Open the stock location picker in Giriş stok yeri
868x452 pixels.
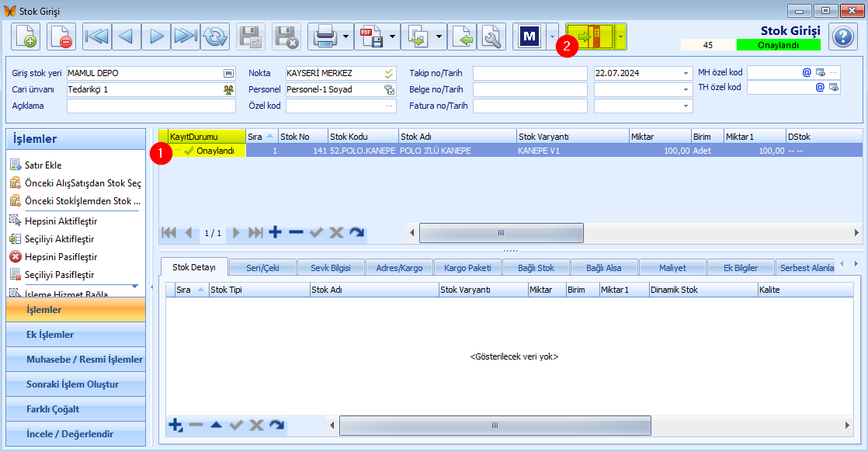click(228, 73)
